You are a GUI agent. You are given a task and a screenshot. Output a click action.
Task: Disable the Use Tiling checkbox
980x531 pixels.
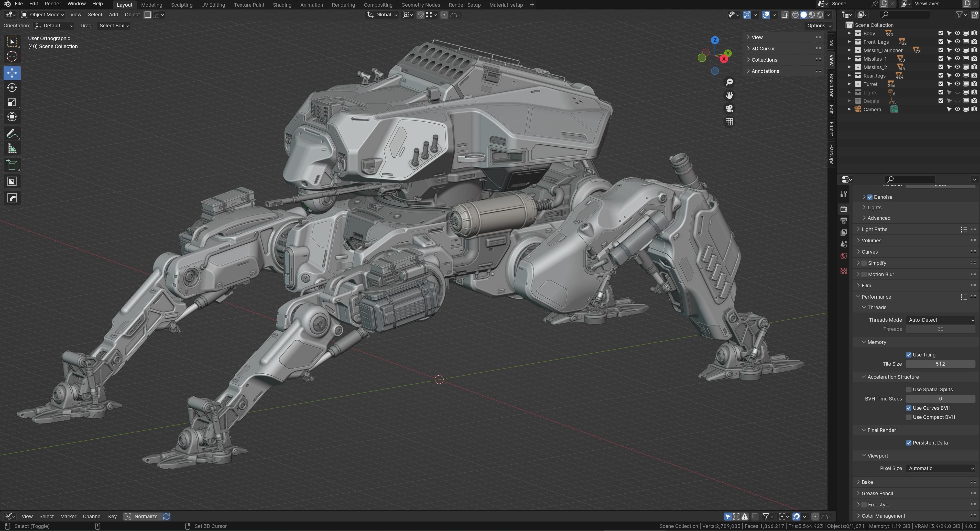click(x=908, y=355)
